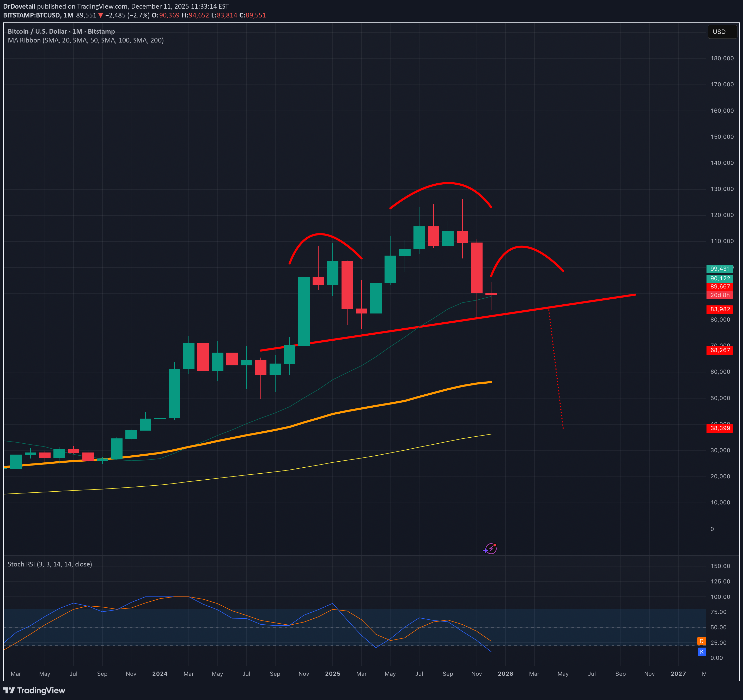Click the 89,667 last-price label on the axis
The image size is (743, 700).
pos(720,287)
